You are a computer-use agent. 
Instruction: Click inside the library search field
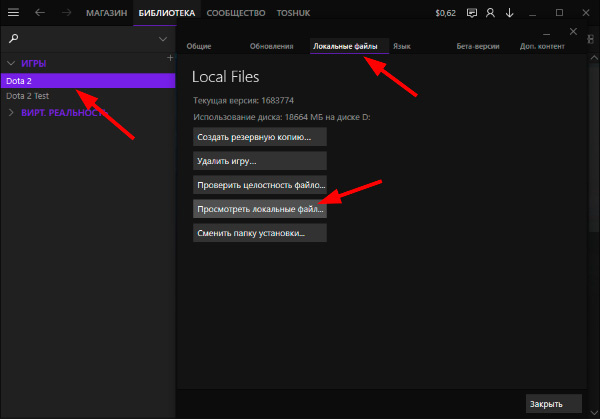point(88,39)
